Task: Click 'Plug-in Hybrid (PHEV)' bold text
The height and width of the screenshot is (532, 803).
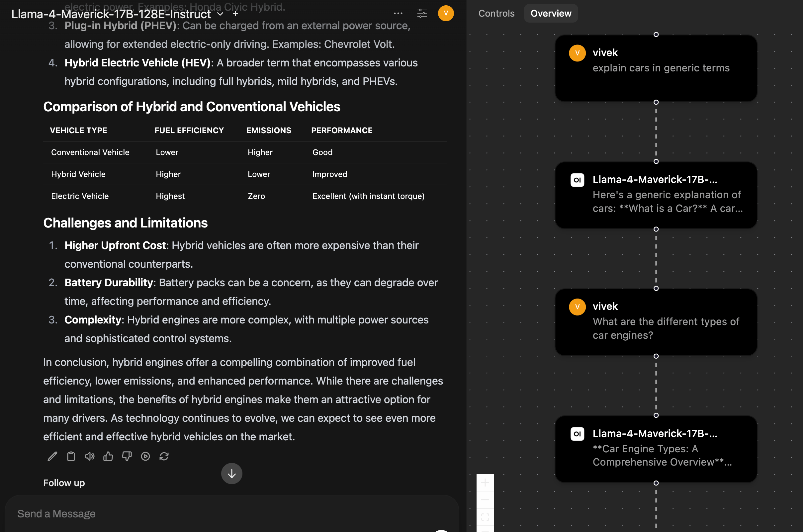Action: 121,26
